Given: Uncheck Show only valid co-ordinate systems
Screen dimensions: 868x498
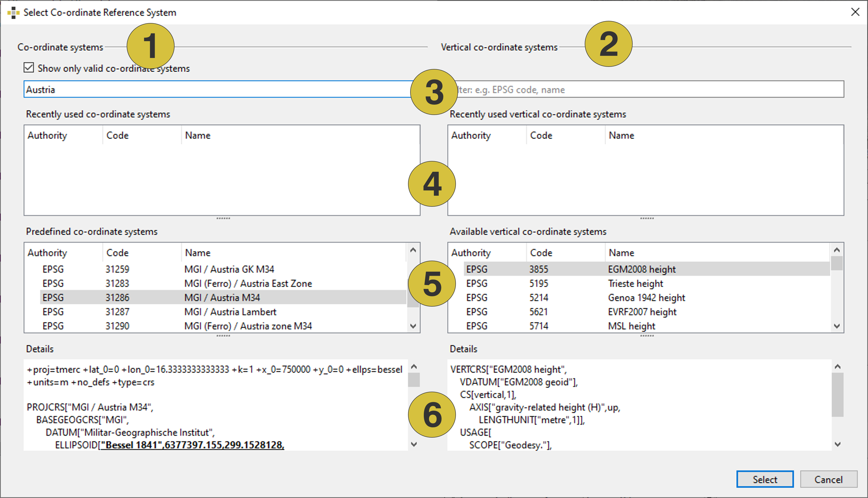Looking at the screenshot, I should (x=29, y=68).
